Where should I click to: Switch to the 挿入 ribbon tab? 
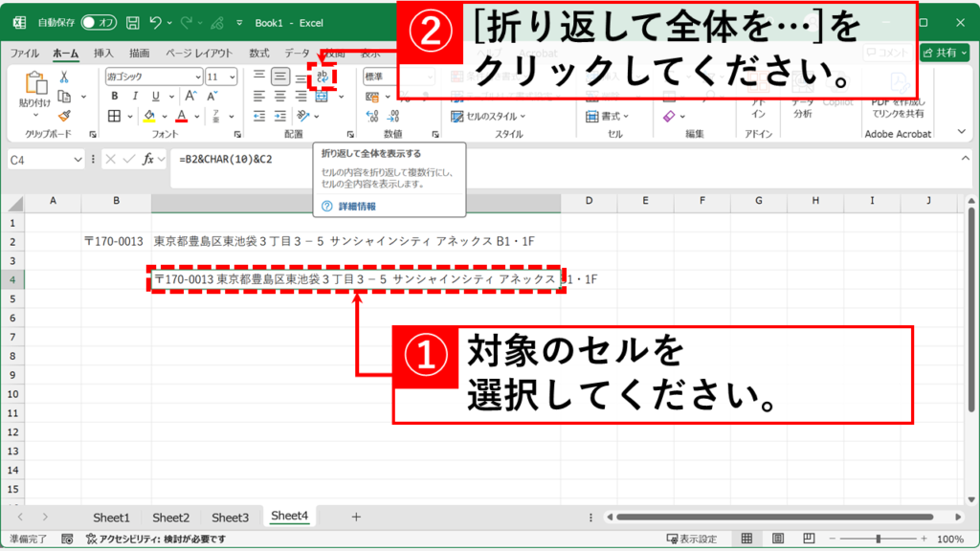(103, 54)
